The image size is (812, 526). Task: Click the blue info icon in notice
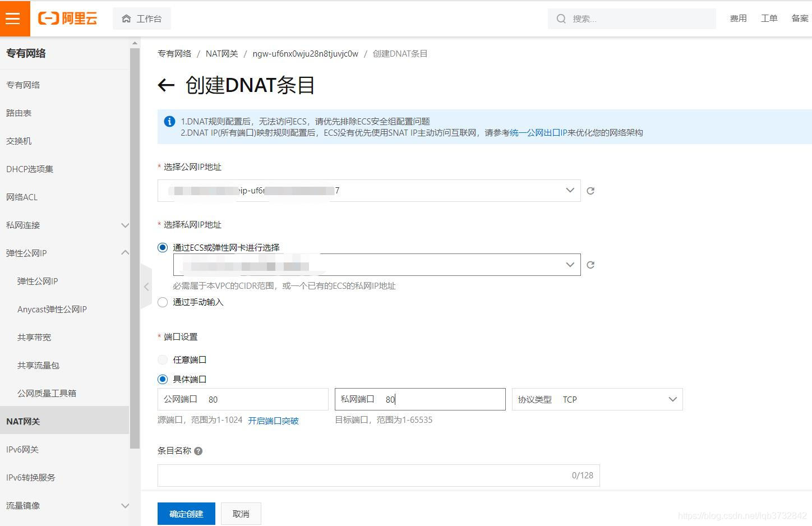point(169,121)
